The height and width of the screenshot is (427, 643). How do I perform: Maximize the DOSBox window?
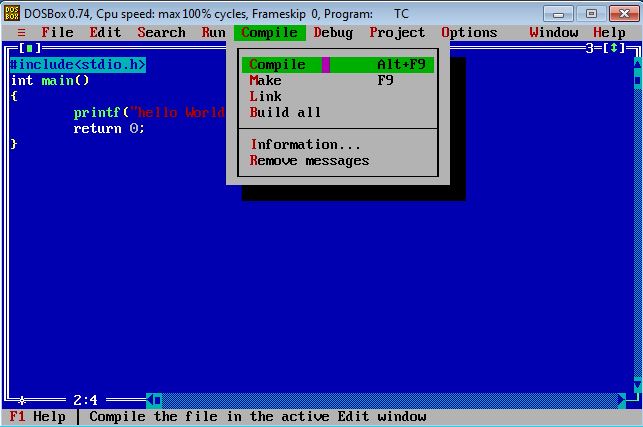[591, 14]
